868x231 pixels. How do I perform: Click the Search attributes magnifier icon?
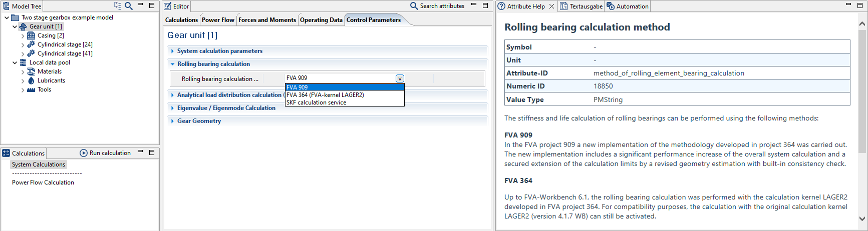414,6
